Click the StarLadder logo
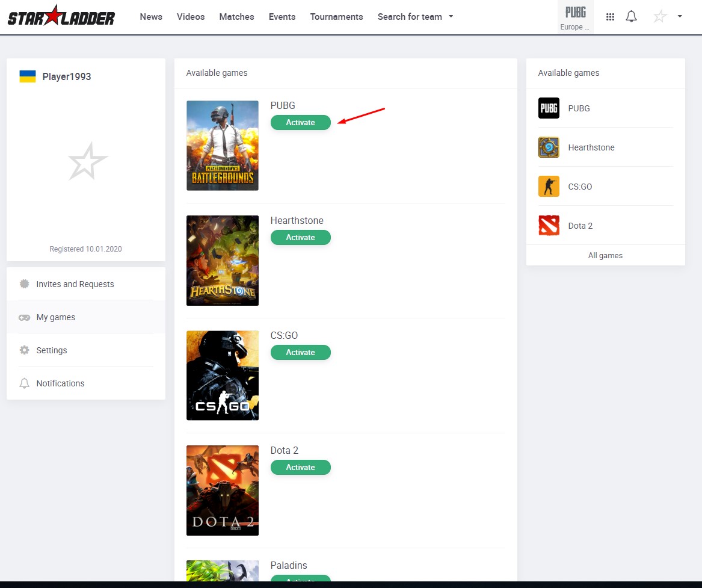The width and height of the screenshot is (702, 588). pos(61,17)
